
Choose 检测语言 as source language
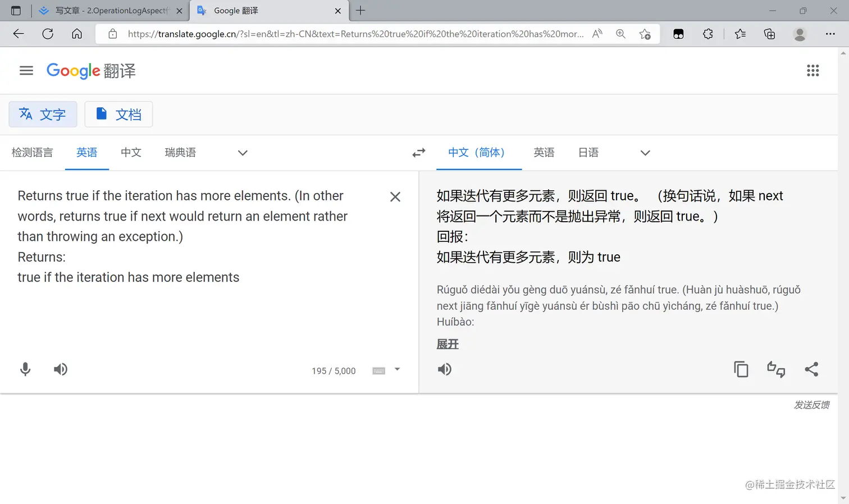tap(32, 153)
